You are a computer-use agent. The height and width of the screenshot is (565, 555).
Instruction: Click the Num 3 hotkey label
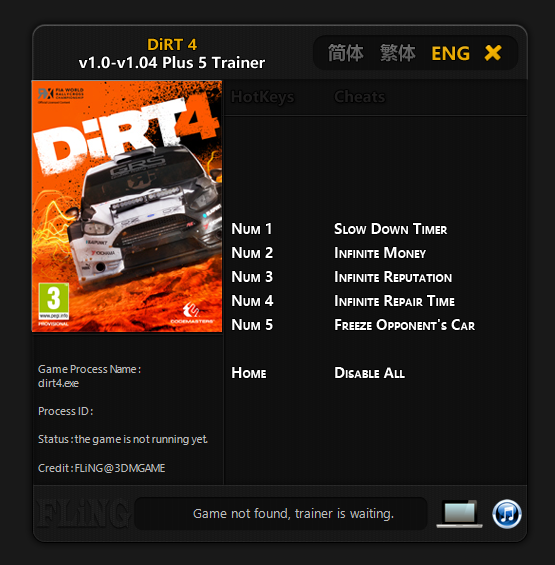[x=252, y=277]
